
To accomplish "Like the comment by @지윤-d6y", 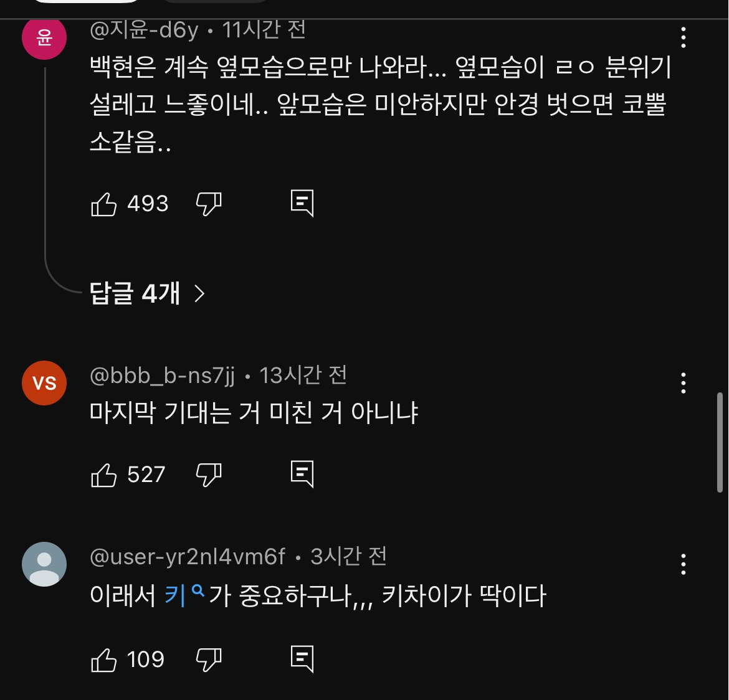I will [104, 204].
